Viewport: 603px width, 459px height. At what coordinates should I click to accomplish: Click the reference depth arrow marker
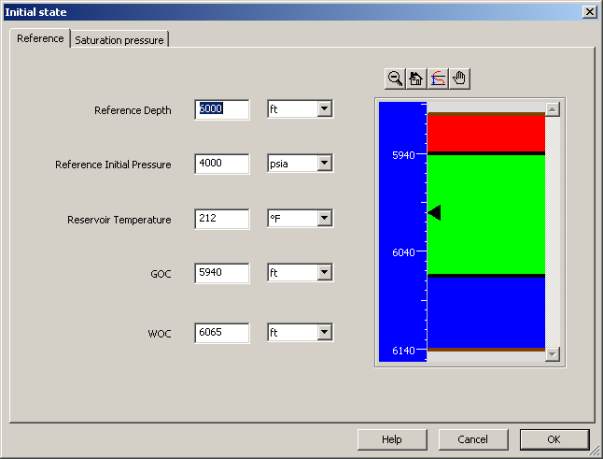[x=434, y=212]
